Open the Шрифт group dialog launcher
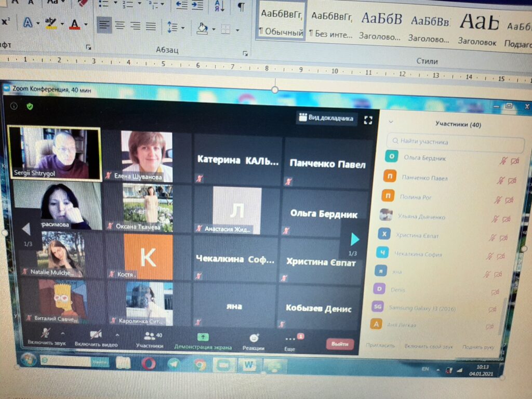Viewport: 532px width, 399px height. click(88, 47)
